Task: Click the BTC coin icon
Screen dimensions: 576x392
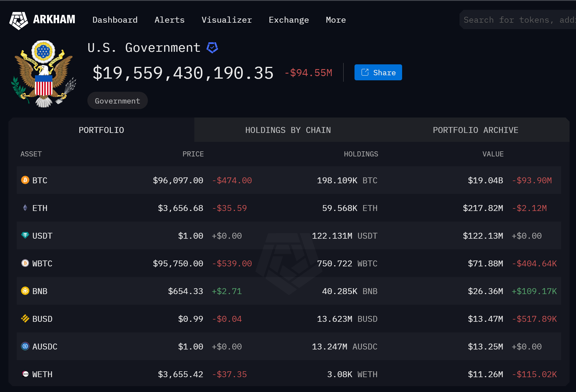Action: 25,180
